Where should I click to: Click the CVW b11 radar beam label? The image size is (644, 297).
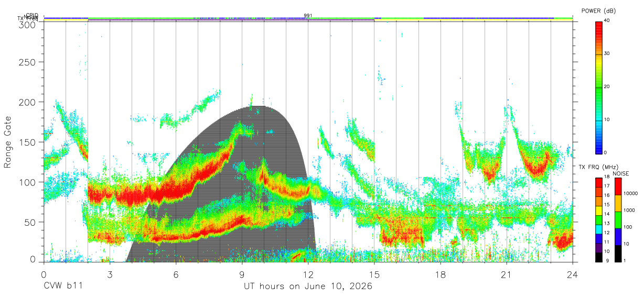pos(63,287)
